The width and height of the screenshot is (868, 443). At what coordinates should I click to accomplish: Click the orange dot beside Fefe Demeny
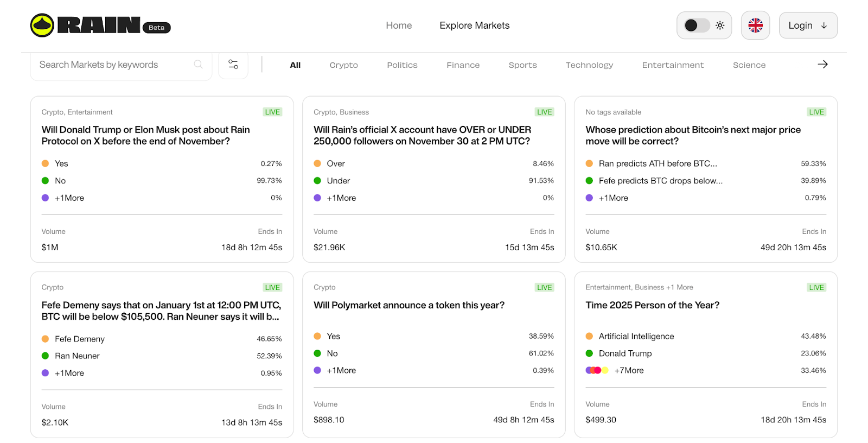point(46,339)
